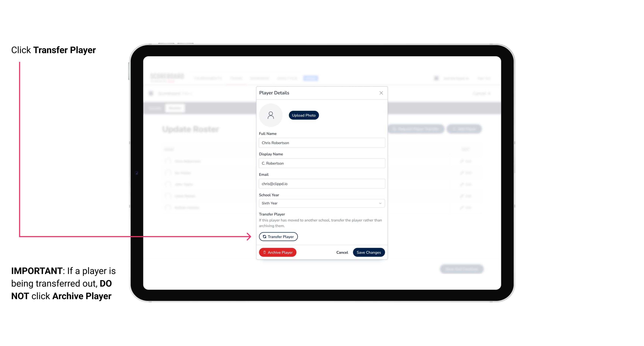644x346 pixels.
Task: Click the refresh icon on Transfer Player
Action: point(264,237)
